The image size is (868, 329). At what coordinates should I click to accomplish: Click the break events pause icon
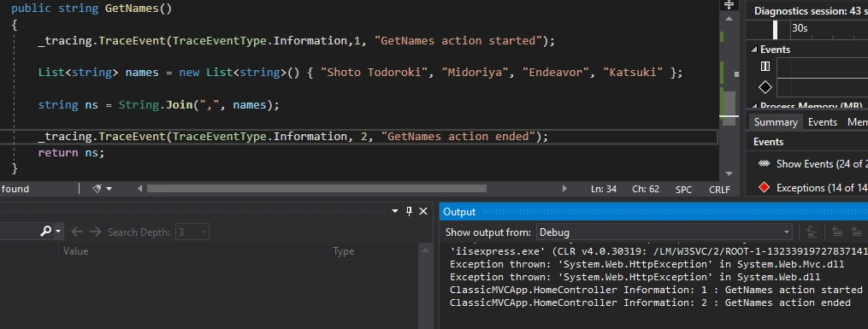tap(765, 67)
